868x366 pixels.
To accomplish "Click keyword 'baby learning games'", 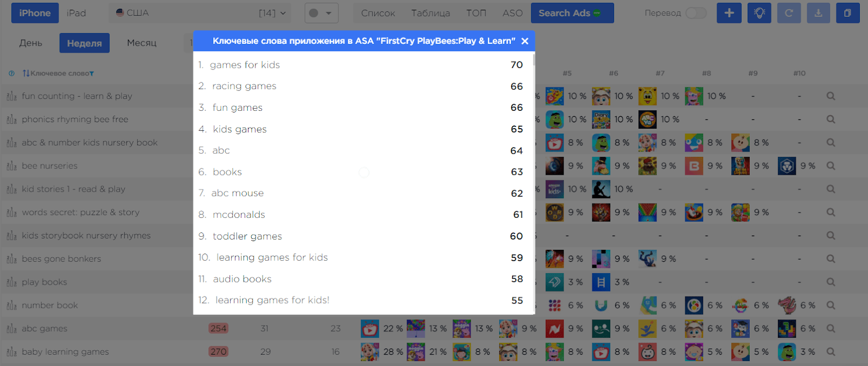I will [65, 352].
